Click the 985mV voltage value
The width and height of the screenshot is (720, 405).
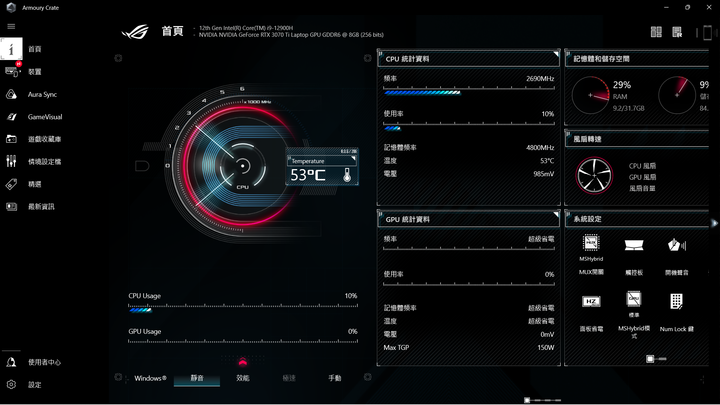[544, 174]
